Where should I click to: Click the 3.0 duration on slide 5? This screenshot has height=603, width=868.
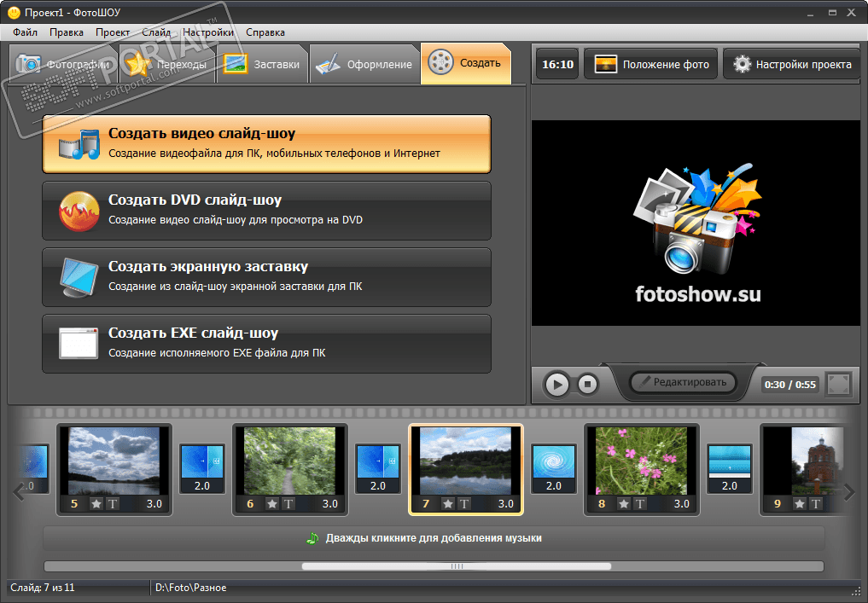click(x=154, y=504)
